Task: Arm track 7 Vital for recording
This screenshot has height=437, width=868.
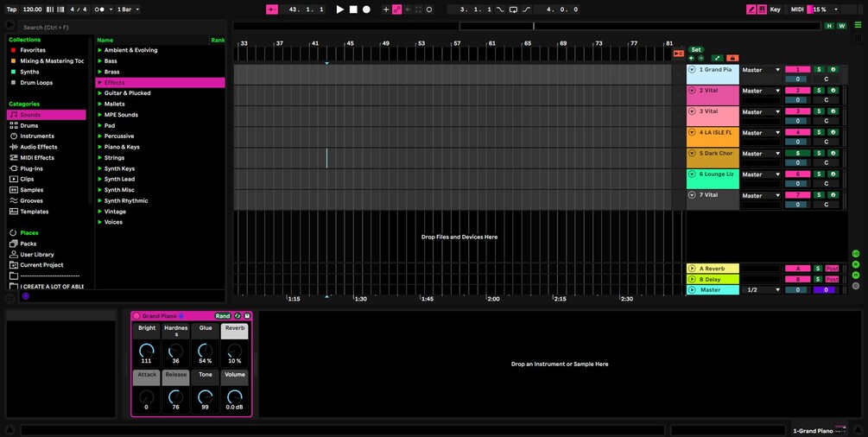Action: [833, 195]
